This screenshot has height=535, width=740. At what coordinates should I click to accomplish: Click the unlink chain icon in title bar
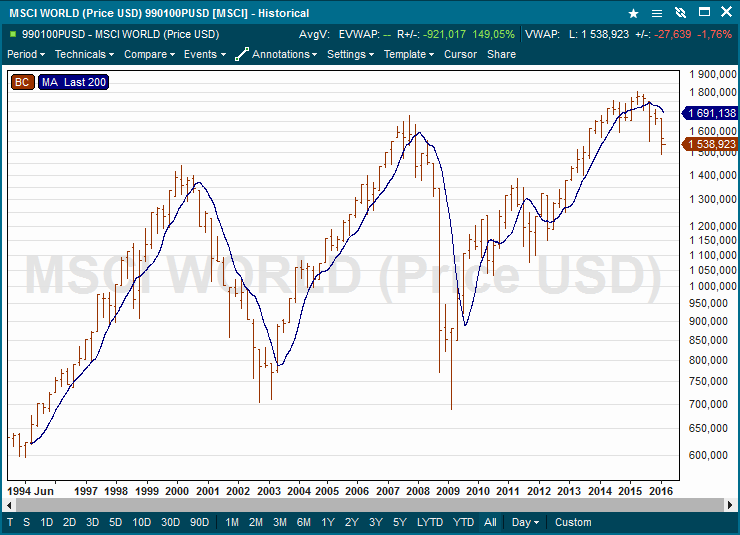click(680, 13)
